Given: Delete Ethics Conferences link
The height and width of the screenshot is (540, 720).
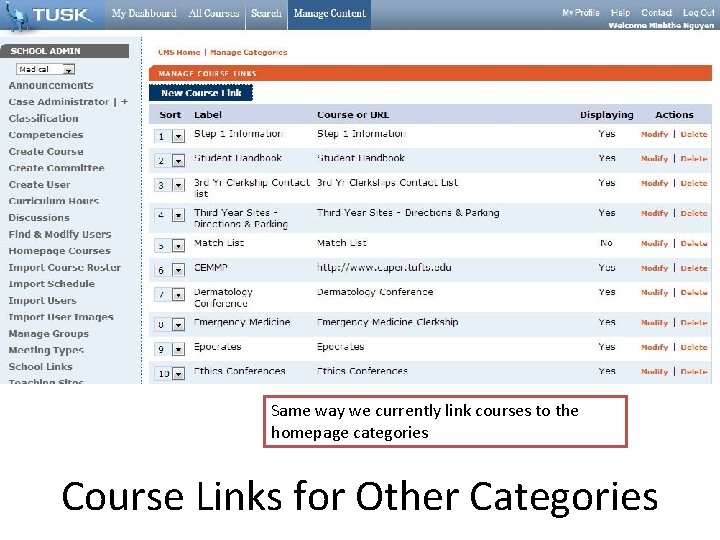Looking at the screenshot, I should pyautogui.click(x=694, y=371).
